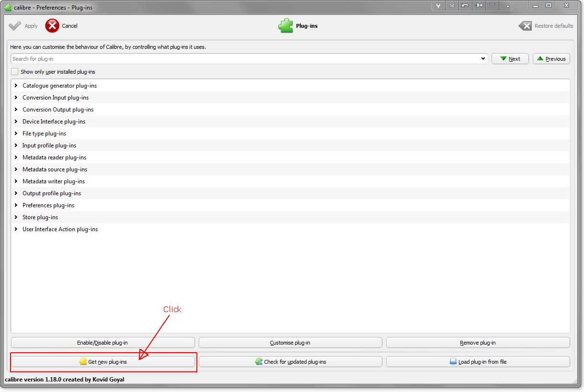
Task: Click the small window icon in the title bar
Action: pos(452,5)
